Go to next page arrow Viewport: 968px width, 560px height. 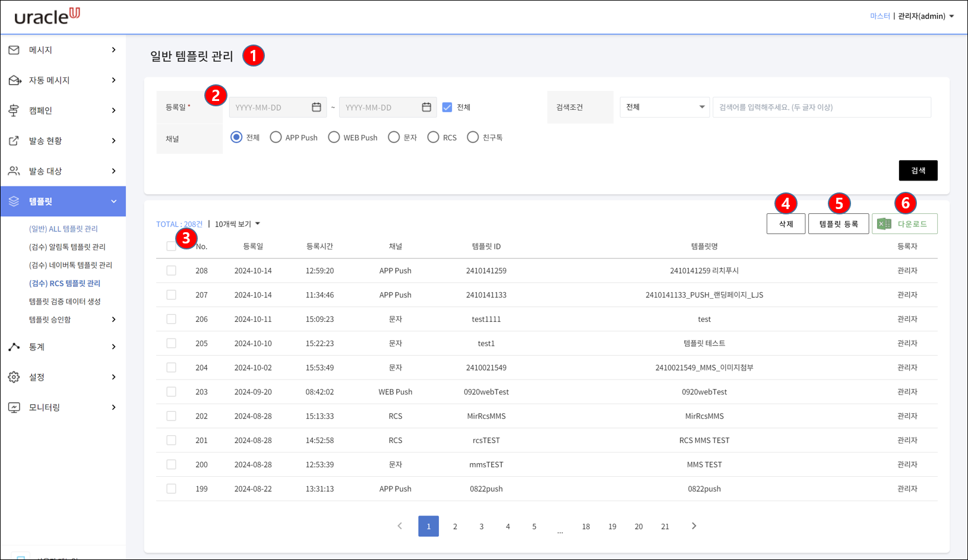tap(694, 526)
